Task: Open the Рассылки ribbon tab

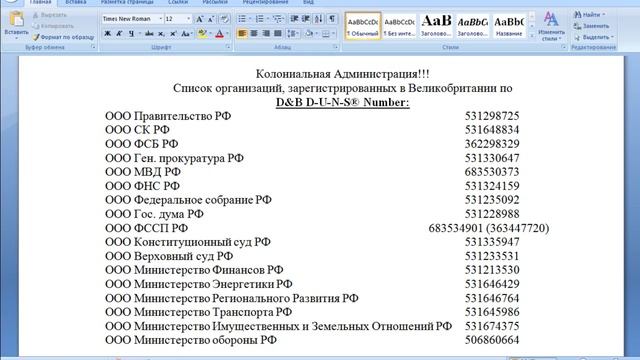Action: [215, 2]
